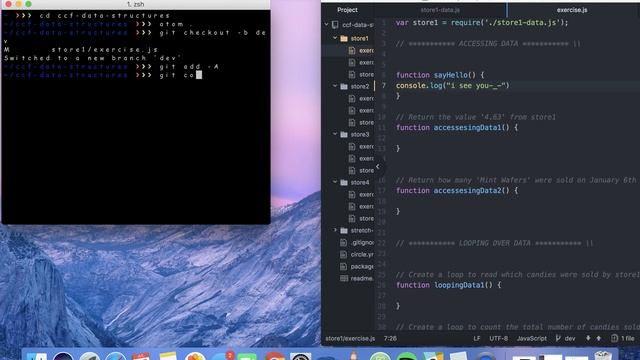640x360 pixels.
Task: Click the repository icon beside ccf-data-s
Action: coord(335,25)
